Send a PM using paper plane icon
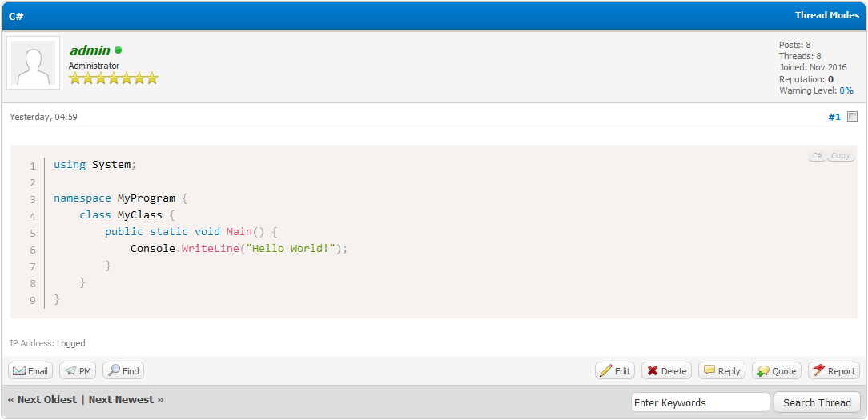868x420 pixels. 78,371
